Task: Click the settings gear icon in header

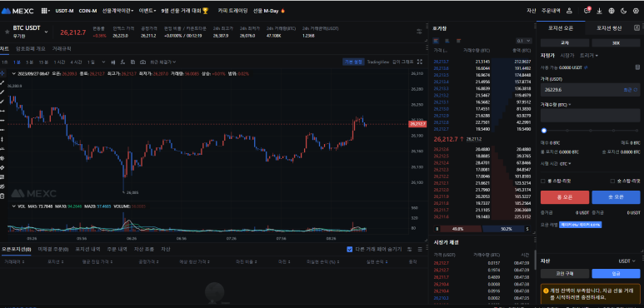Action: coord(636,11)
